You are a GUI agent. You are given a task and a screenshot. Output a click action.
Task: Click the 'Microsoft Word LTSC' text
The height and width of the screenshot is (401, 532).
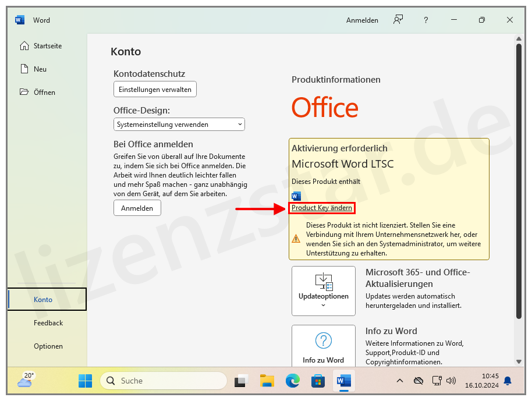pyautogui.click(x=343, y=164)
